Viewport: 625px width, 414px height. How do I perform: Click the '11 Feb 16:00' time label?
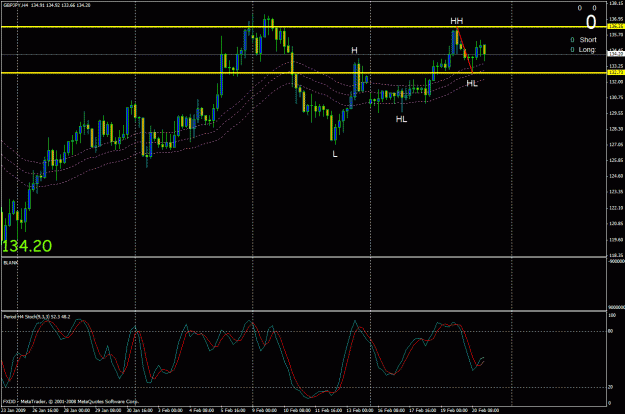pos(328,410)
